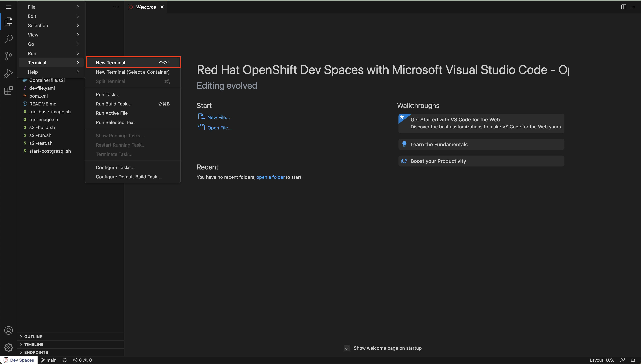Expand the Selection submenu
This screenshot has width=641, height=364.
[x=51, y=26]
